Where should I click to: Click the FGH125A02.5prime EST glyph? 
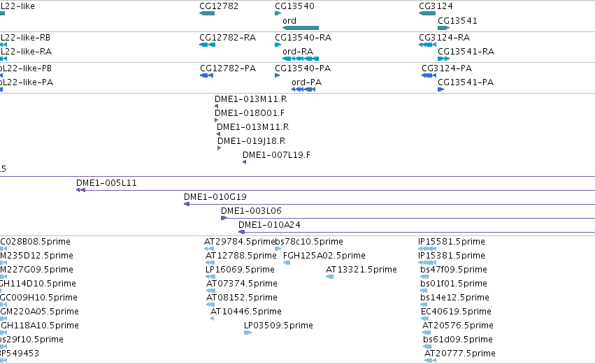[287, 263]
